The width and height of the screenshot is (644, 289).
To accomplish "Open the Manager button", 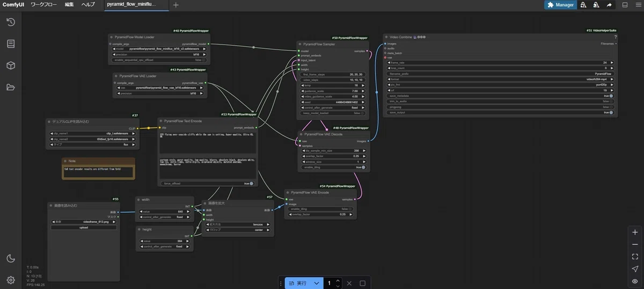I will [x=560, y=5].
